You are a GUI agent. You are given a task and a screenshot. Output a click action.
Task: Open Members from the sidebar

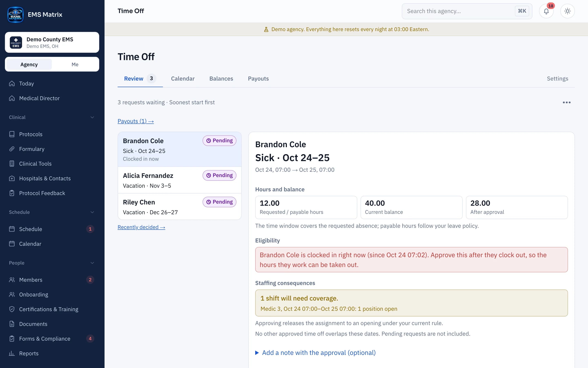(52, 280)
